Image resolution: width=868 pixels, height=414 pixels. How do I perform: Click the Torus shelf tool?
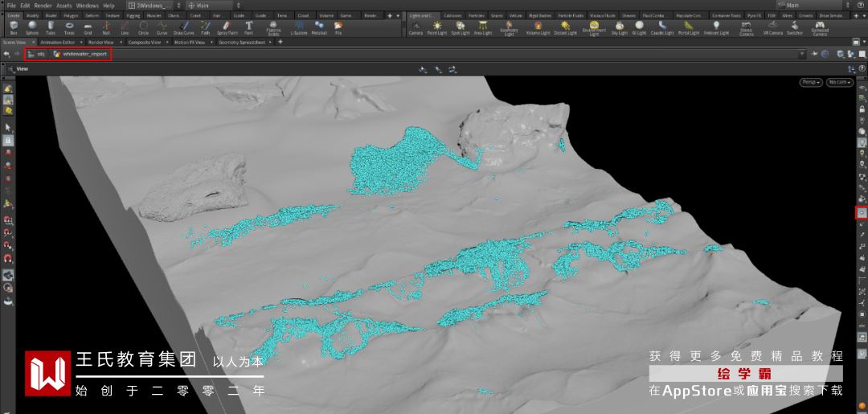point(69,27)
